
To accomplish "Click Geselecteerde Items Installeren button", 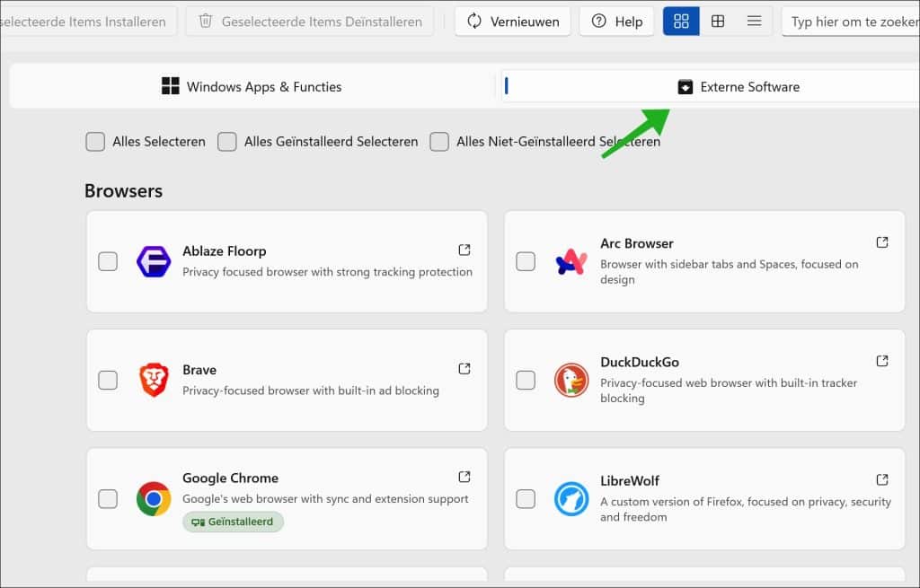I will [x=87, y=22].
